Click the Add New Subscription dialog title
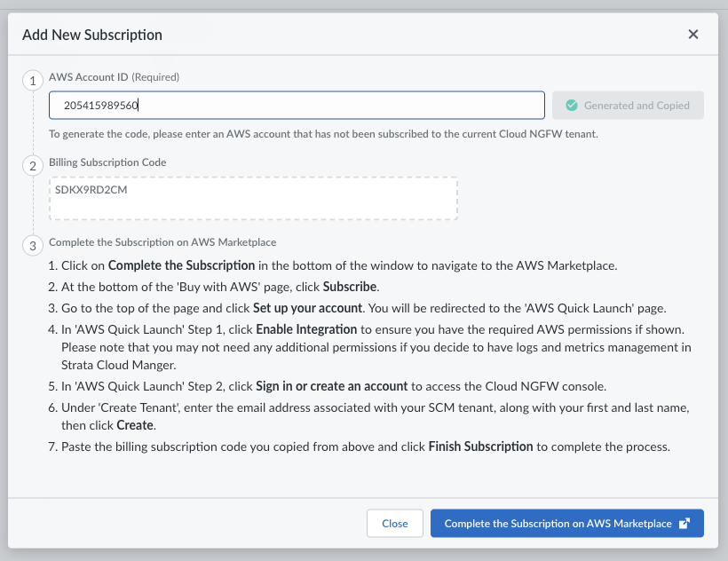The image size is (728, 561). 92,36
